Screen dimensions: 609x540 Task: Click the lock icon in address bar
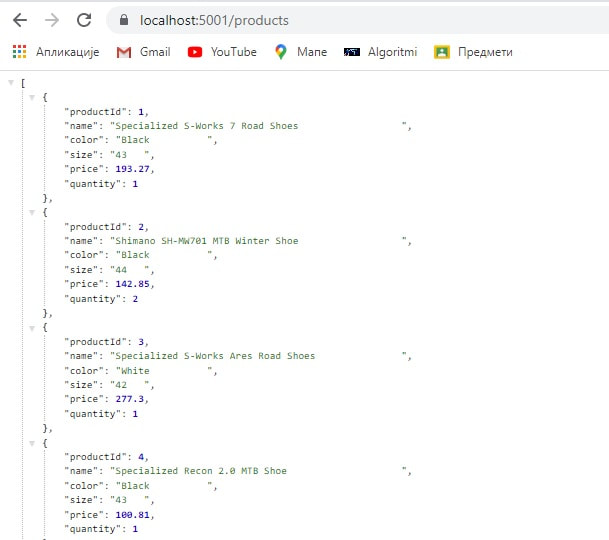(124, 20)
